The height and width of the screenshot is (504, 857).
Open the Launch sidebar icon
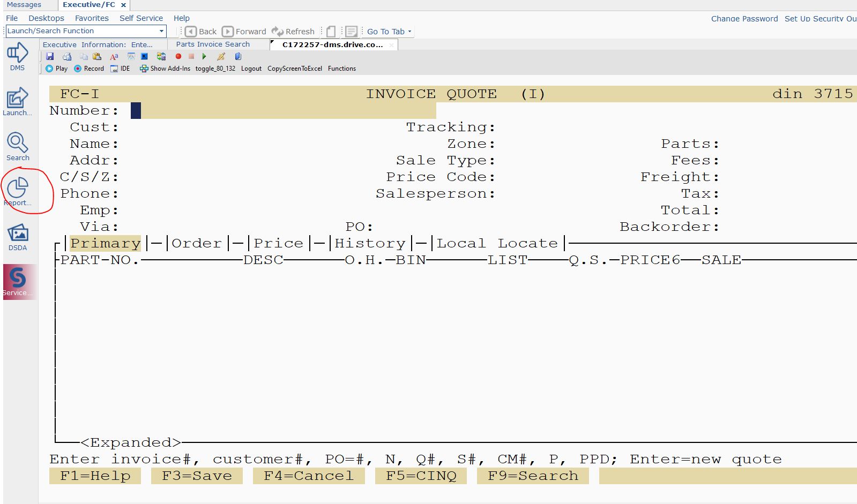pos(17,102)
